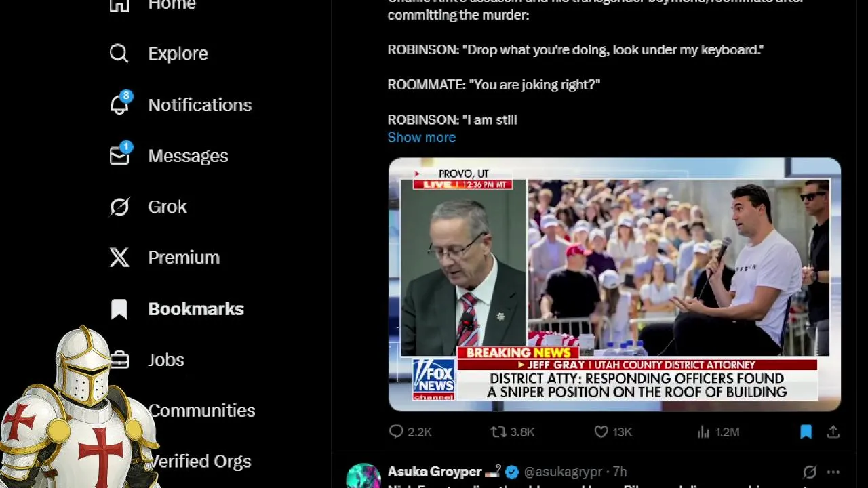This screenshot has height=488, width=868.
Task: Open Asuka Groyper profile name link
Action: coord(435,472)
